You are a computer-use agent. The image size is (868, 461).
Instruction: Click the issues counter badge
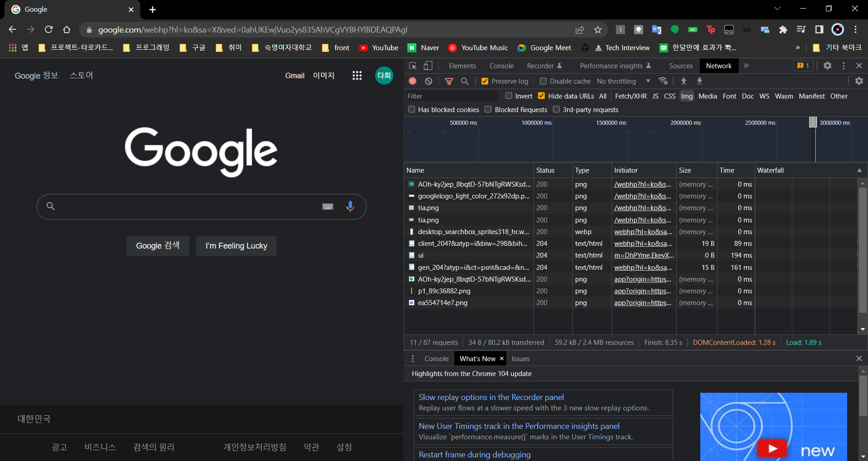pos(803,66)
